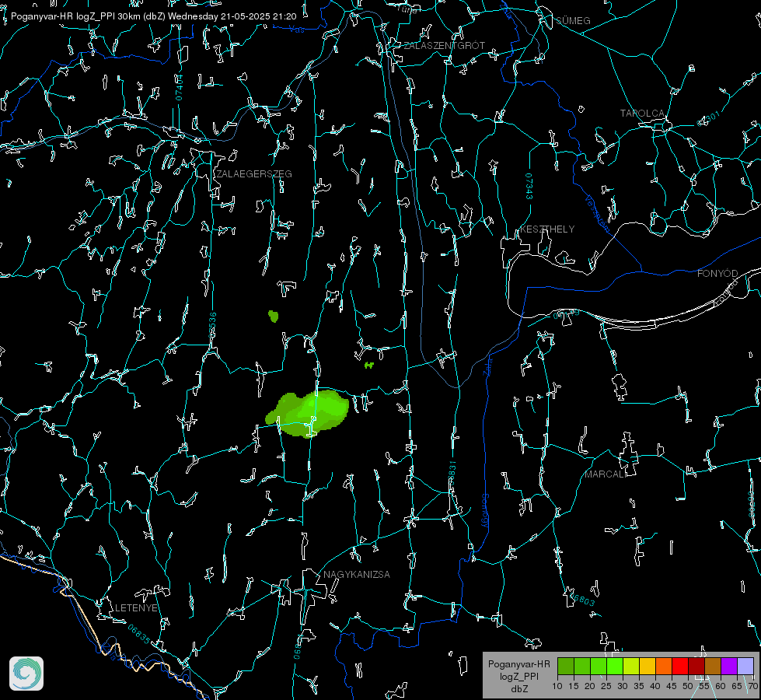761x700 pixels.
Task: Select the darkest green swatch by 10
Action: [x=566, y=666]
